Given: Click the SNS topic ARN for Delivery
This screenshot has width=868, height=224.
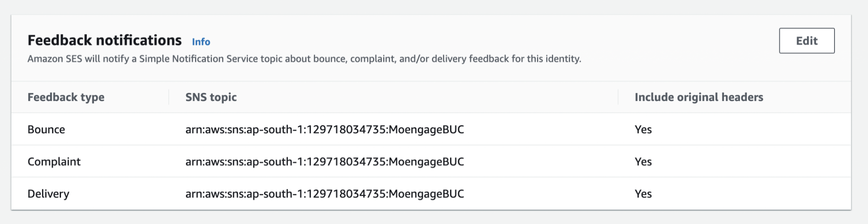Looking at the screenshot, I should point(325,194).
